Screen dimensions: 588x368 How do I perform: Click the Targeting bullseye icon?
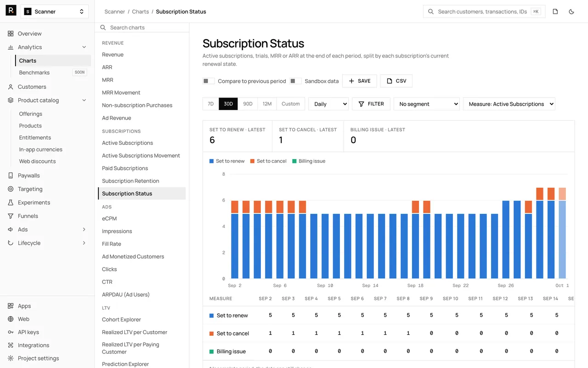[x=11, y=189]
